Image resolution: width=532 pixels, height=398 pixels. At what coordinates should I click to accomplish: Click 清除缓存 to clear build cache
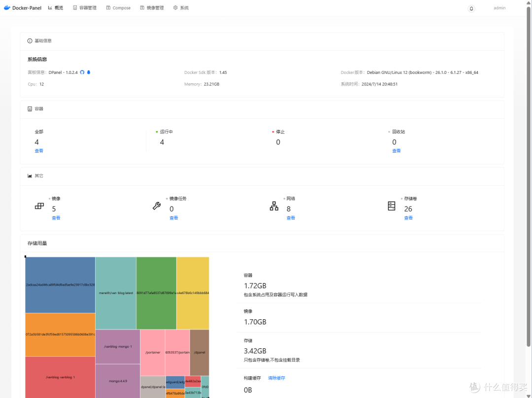point(276,377)
